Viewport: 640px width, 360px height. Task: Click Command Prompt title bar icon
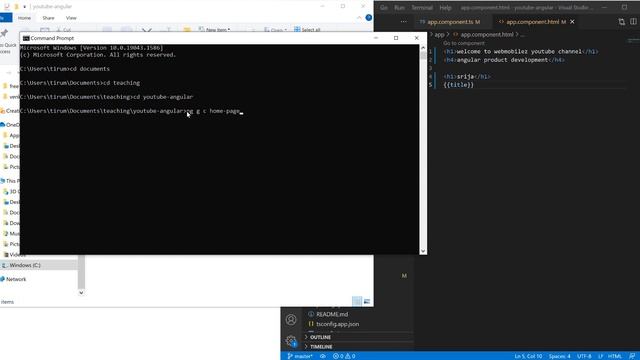tap(26, 38)
